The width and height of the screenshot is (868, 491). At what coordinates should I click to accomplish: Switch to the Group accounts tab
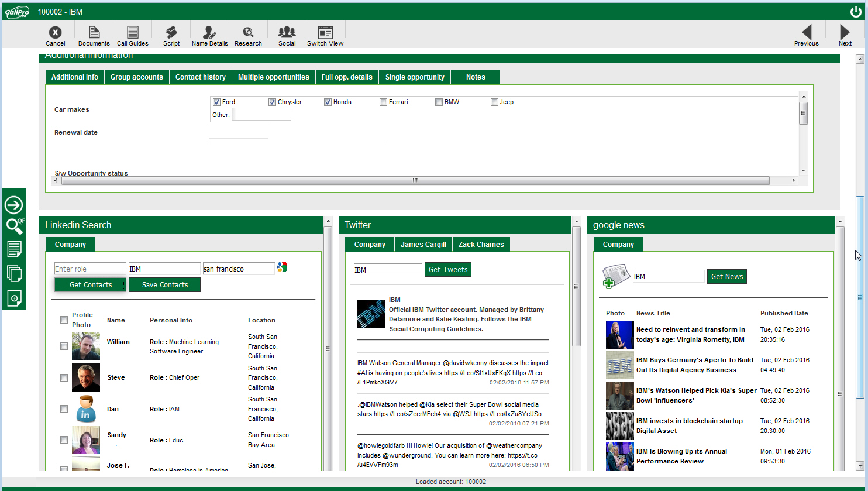click(137, 77)
